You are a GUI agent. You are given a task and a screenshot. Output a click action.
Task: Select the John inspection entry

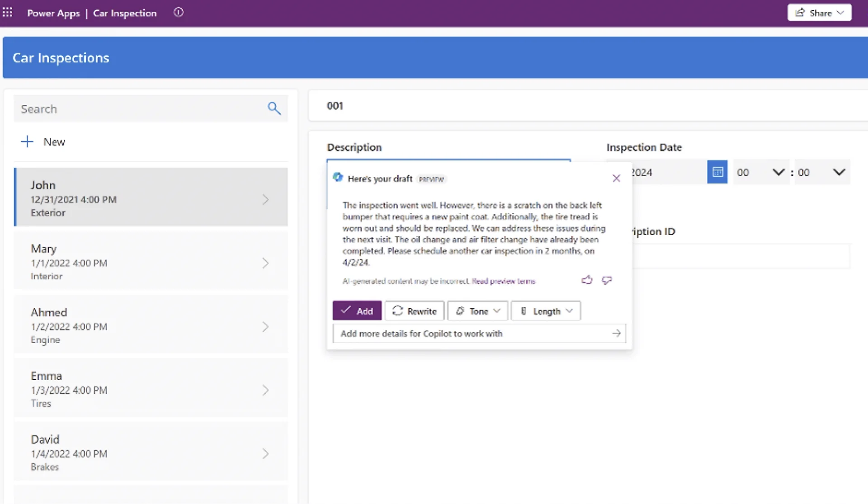[x=151, y=197]
